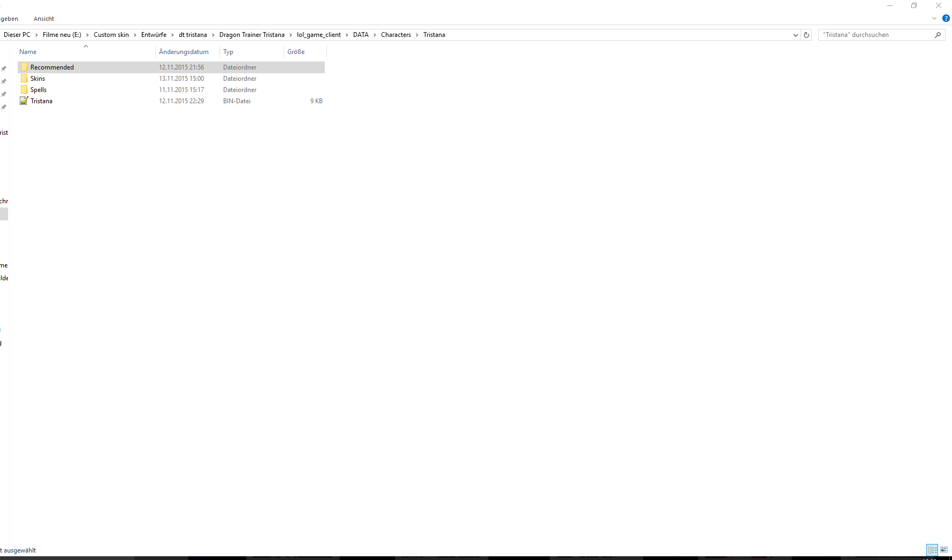The width and height of the screenshot is (952, 560).
Task: Click the Tristana BIN file icon
Action: coord(24,101)
